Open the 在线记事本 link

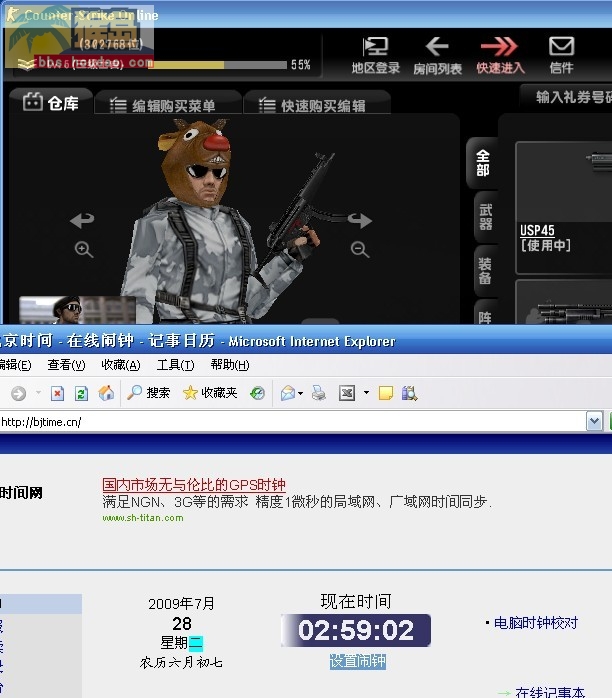(x=550, y=693)
